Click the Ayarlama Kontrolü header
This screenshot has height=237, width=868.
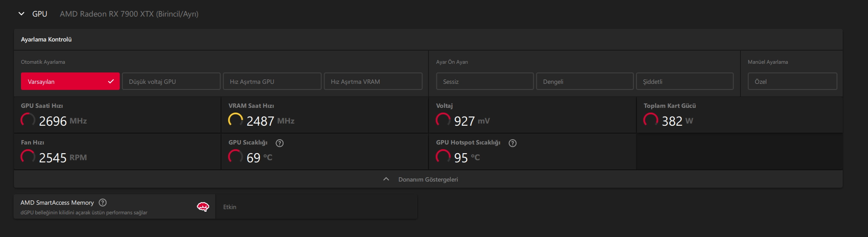tap(46, 39)
